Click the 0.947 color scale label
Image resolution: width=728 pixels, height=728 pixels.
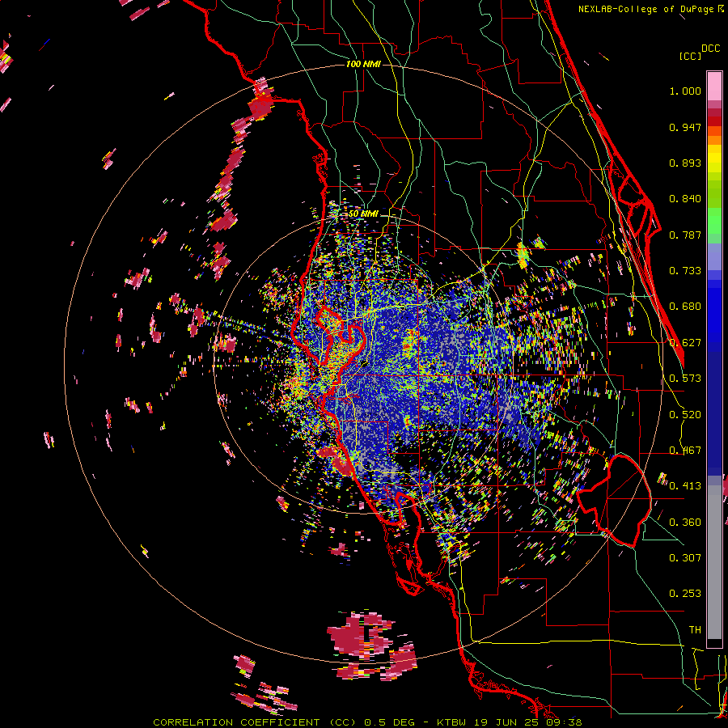pos(685,127)
